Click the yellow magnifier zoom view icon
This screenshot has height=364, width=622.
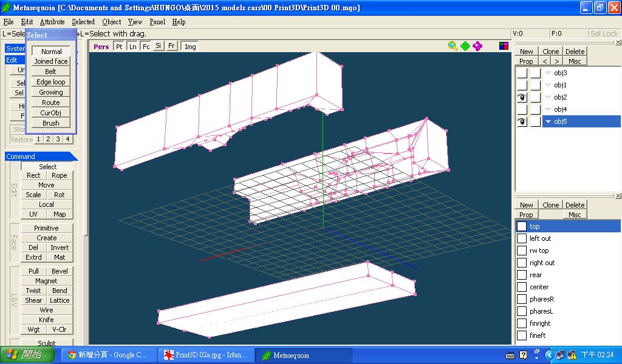pyautogui.click(x=453, y=46)
